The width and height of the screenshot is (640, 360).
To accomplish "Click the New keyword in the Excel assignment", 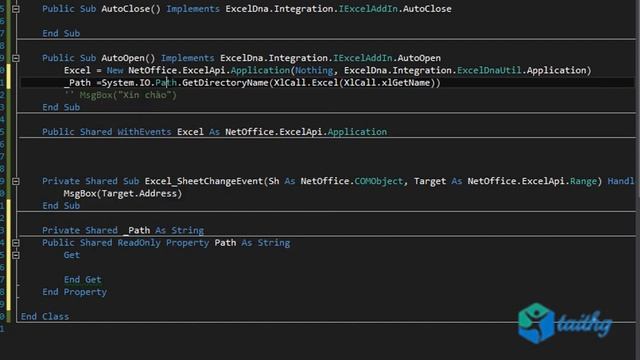I will point(115,70).
